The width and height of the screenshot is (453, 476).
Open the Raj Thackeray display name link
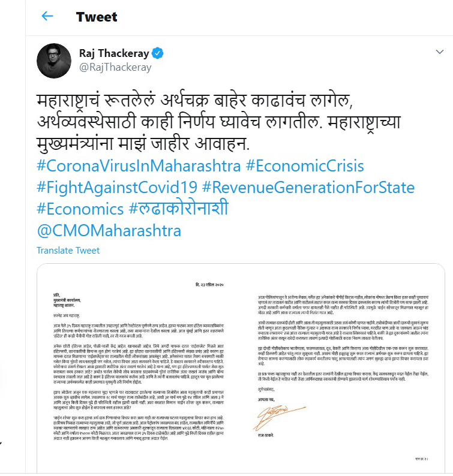click(x=113, y=53)
